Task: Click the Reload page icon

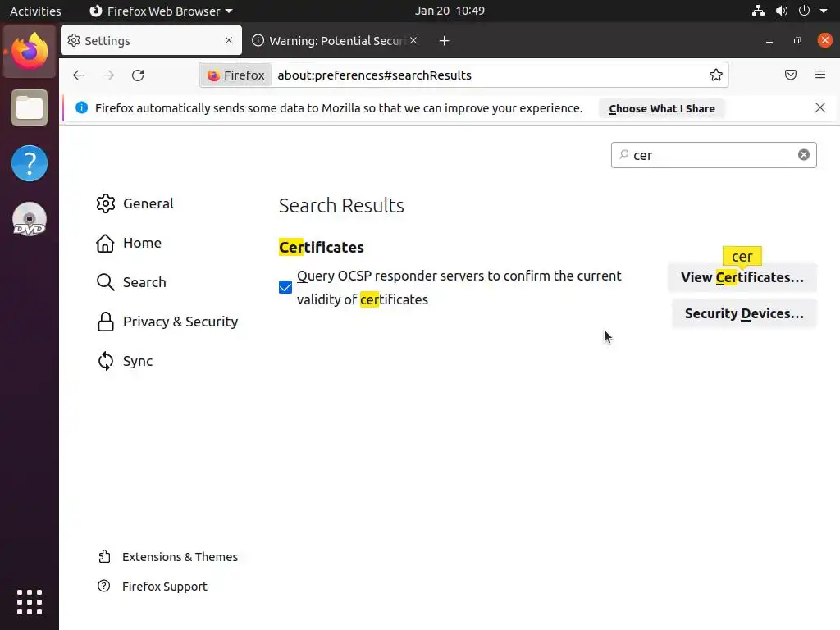Action: pos(138,75)
